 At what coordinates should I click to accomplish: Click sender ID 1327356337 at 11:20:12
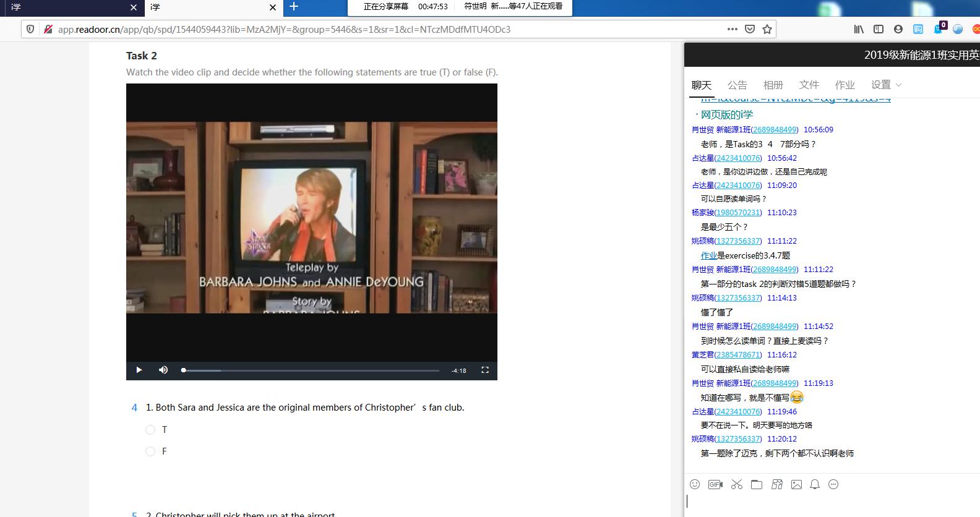click(738, 439)
